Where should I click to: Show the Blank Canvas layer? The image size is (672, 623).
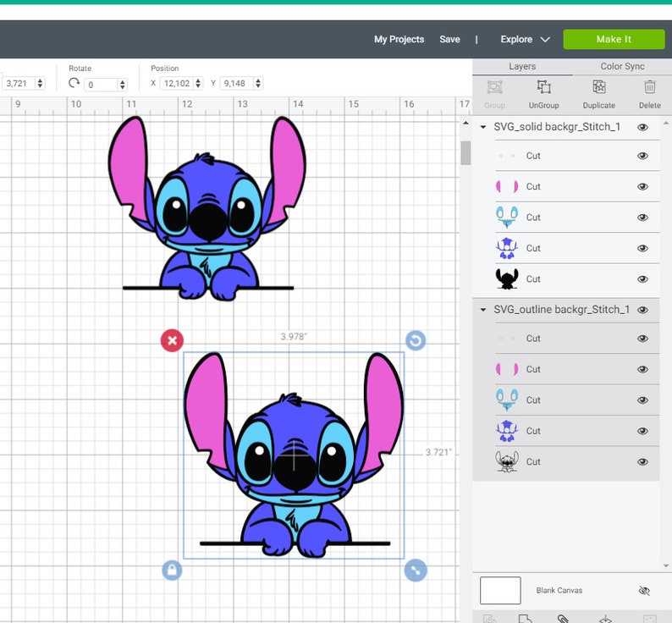[644, 591]
